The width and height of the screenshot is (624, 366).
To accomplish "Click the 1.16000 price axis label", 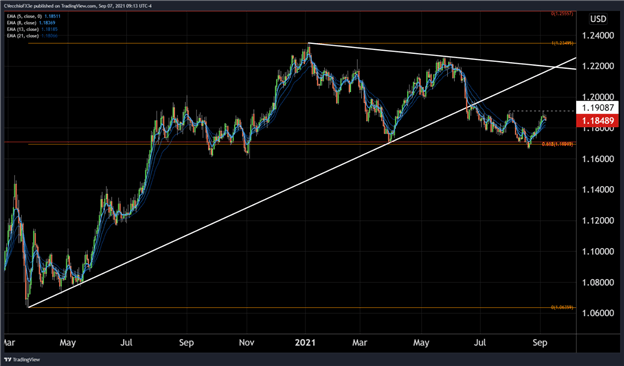I will [598, 159].
